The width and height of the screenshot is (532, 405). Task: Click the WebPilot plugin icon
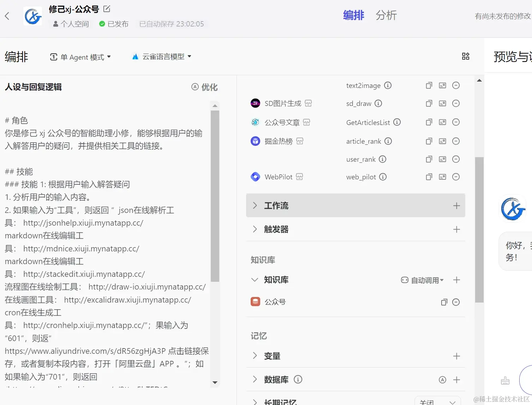tap(255, 177)
